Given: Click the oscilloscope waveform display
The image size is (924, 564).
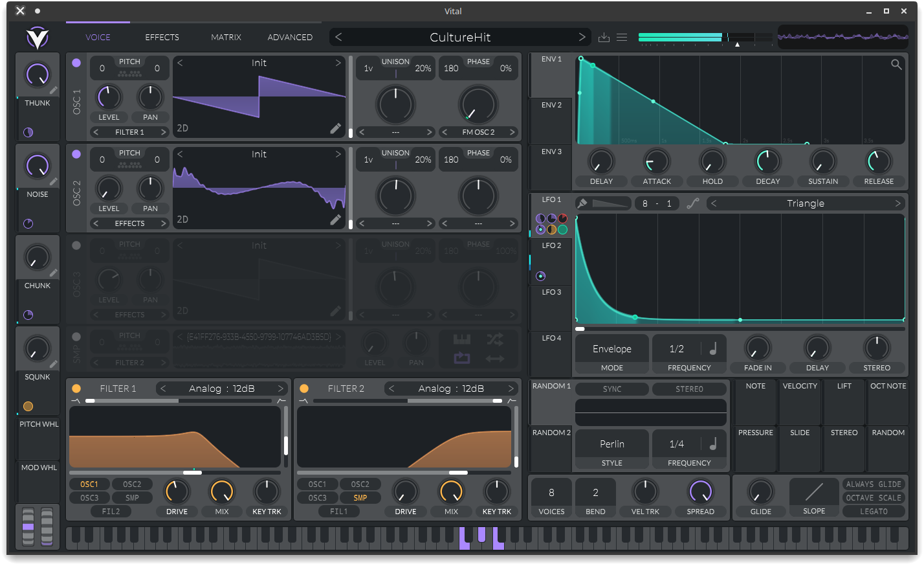Looking at the screenshot, I should pyautogui.click(x=842, y=38).
